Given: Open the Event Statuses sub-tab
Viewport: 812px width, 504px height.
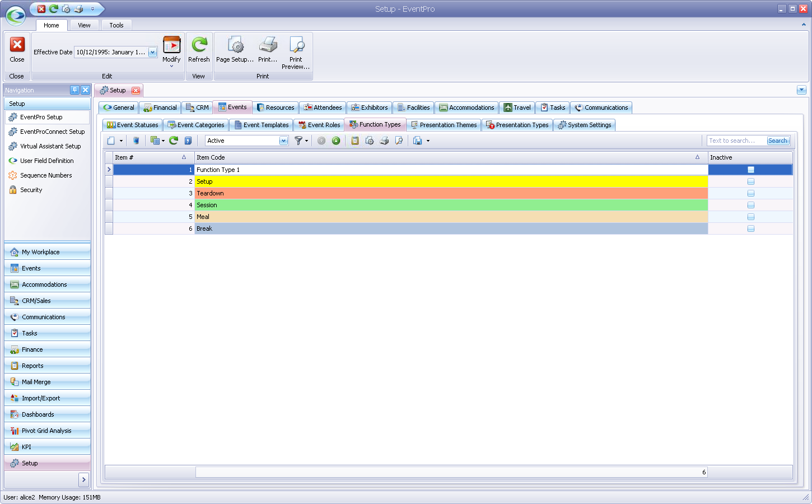Looking at the screenshot, I should click(133, 125).
